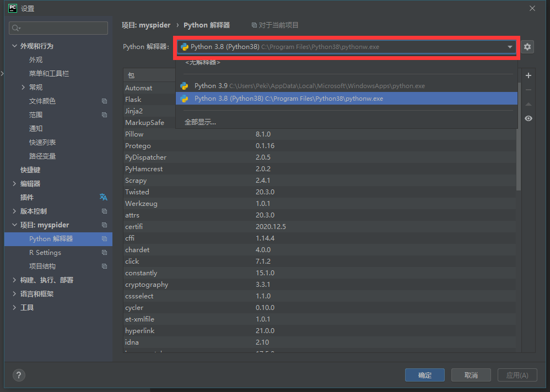Select the hyperlink package row
The height and width of the screenshot is (392, 550).
[x=320, y=331]
